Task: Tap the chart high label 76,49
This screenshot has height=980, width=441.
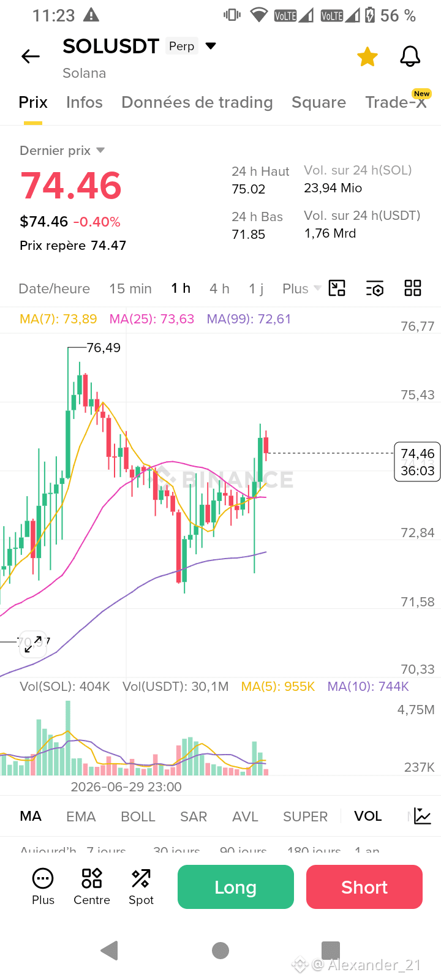Action: click(x=104, y=348)
